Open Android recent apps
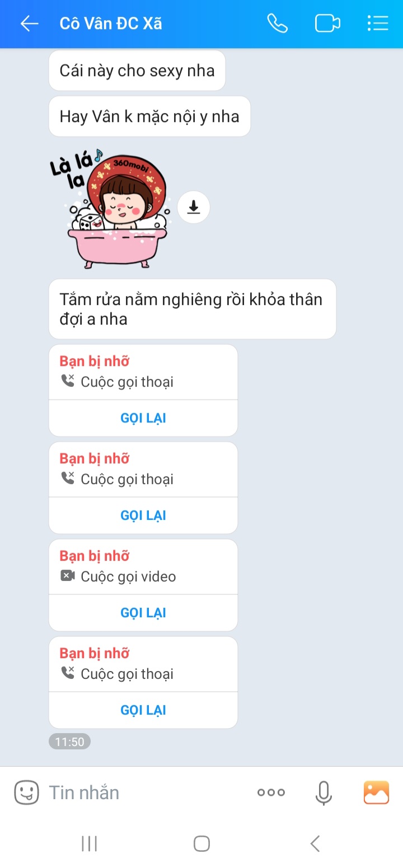403x868 pixels. (x=90, y=843)
